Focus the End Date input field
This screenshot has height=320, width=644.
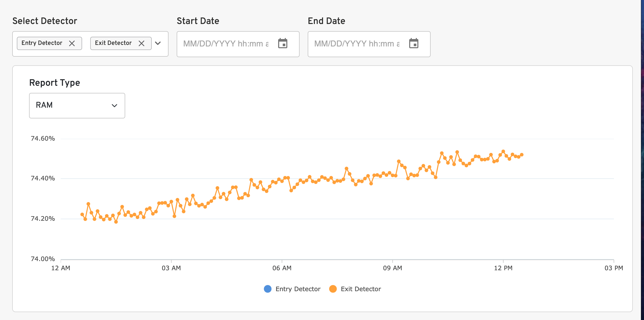coord(357,44)
